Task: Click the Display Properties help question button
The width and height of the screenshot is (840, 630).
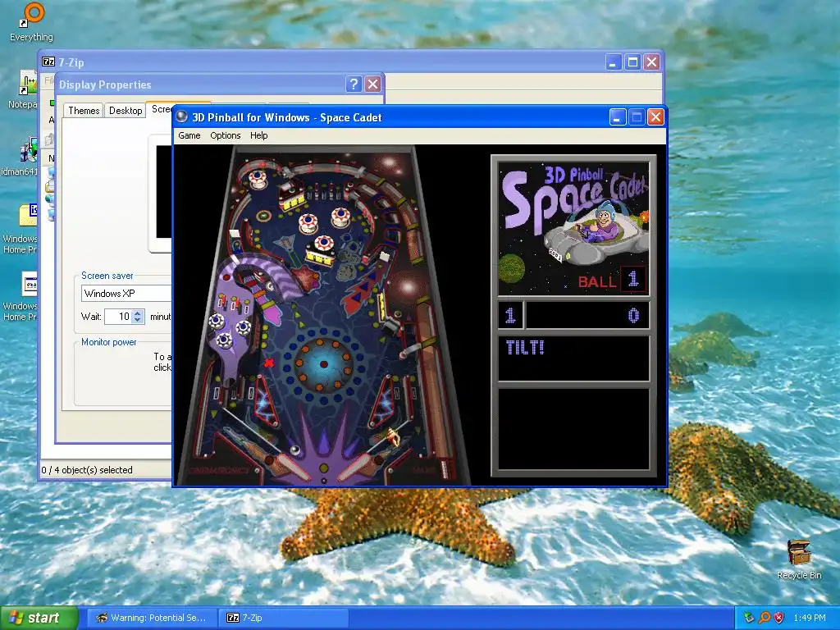Action: 354,84
